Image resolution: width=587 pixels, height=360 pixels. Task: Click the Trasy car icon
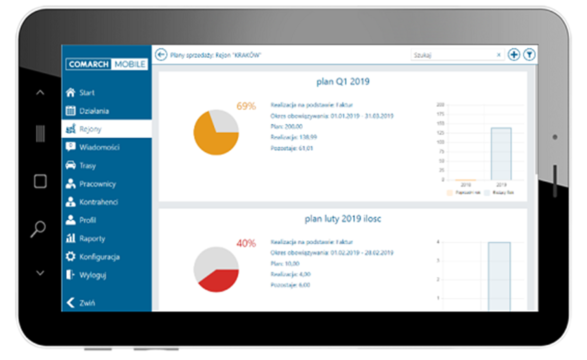pos(70,165)
